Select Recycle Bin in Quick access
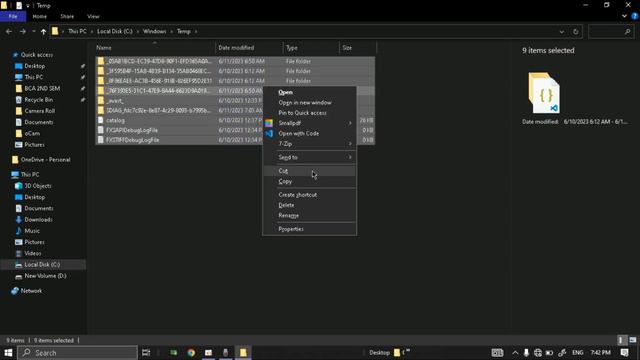Viewport: 640px width, 360px height. coord(38,100)
